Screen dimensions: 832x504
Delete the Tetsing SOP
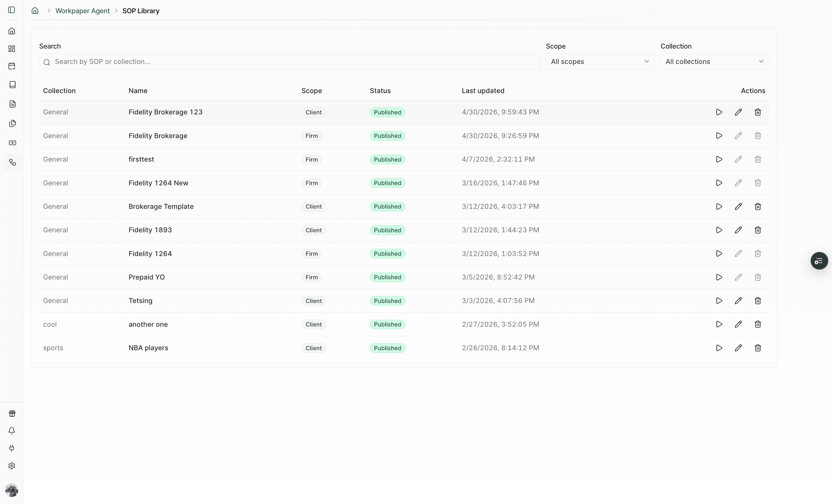pos(758,301)
